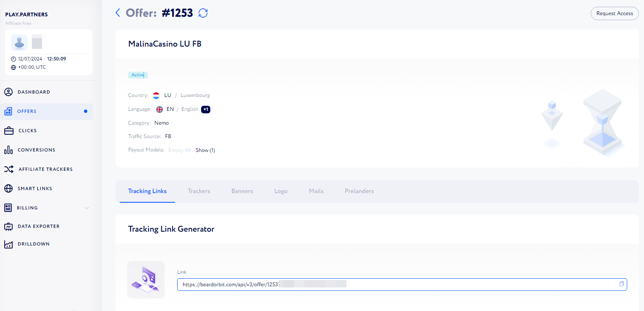This screenshot has height=311, width=644.
Task: Click the Active status badge
Action: 138,75
